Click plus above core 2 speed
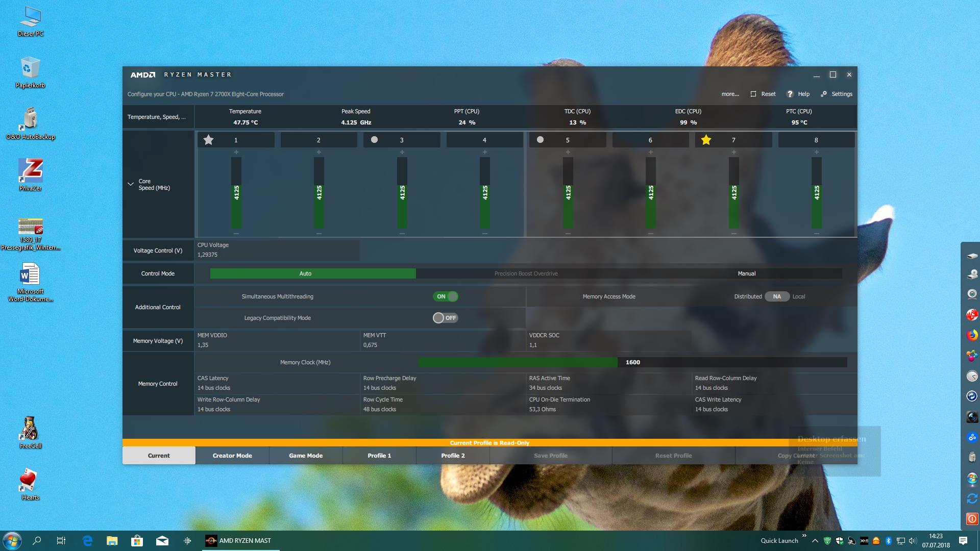Viewport: 980px width, 551px height. click(319, 152)
